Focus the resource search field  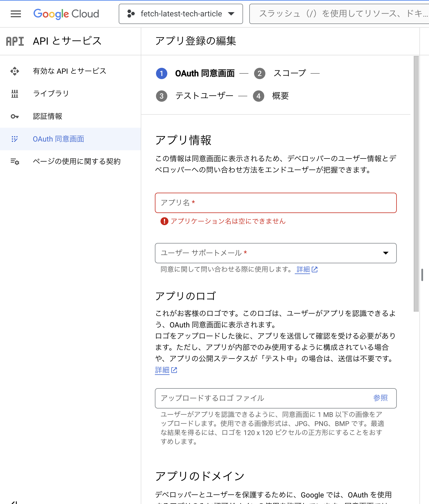pos(339,14)
